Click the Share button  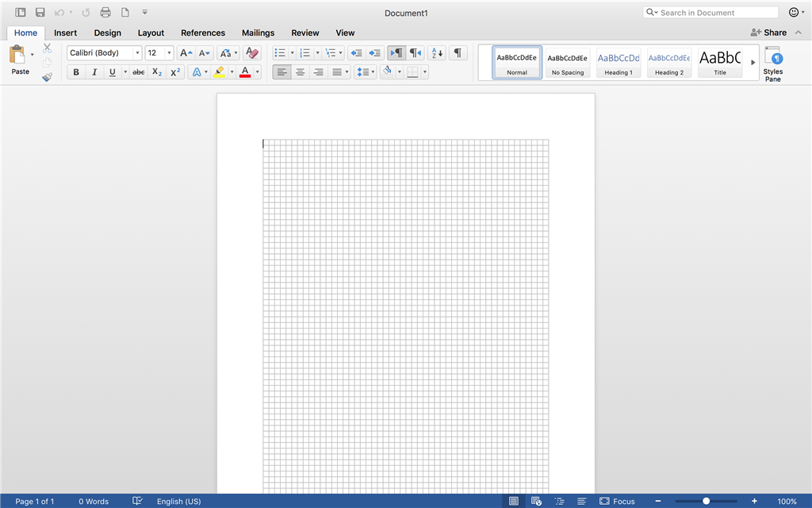click(768, 33)
